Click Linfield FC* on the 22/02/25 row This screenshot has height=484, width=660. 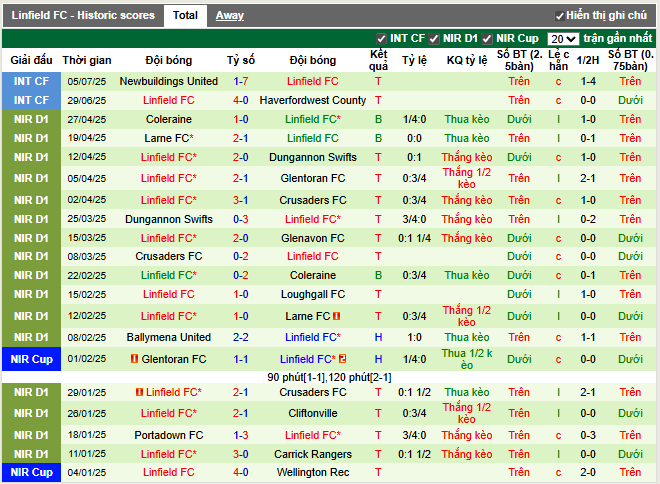pos(169,275)
